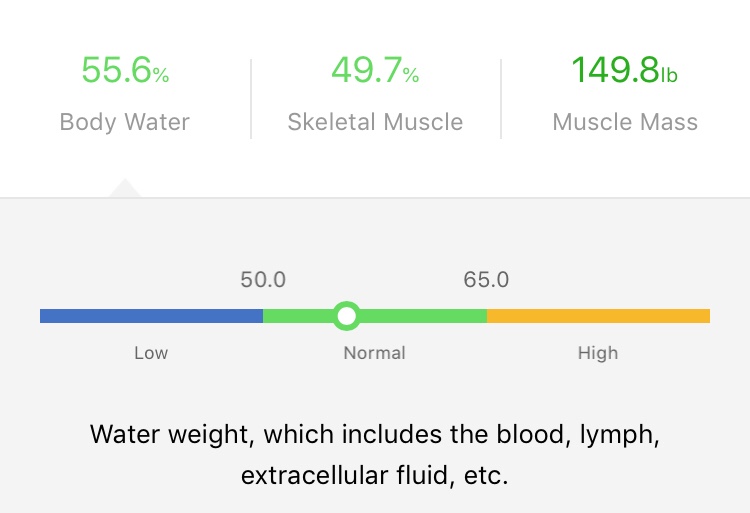The image size is (750, 513).
Task: Tap the 55.6% body water value
Action: click(x=125, y=71)
